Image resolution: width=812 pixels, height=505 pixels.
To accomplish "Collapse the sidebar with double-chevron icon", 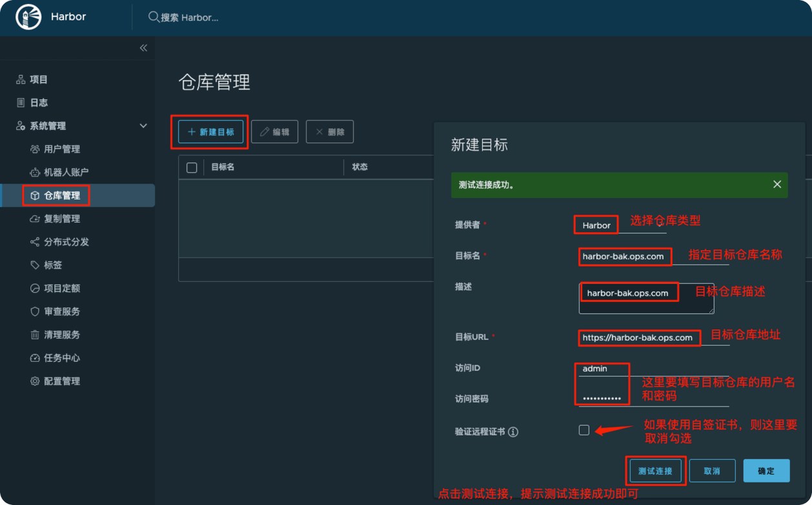I will [x=143, y=48].
